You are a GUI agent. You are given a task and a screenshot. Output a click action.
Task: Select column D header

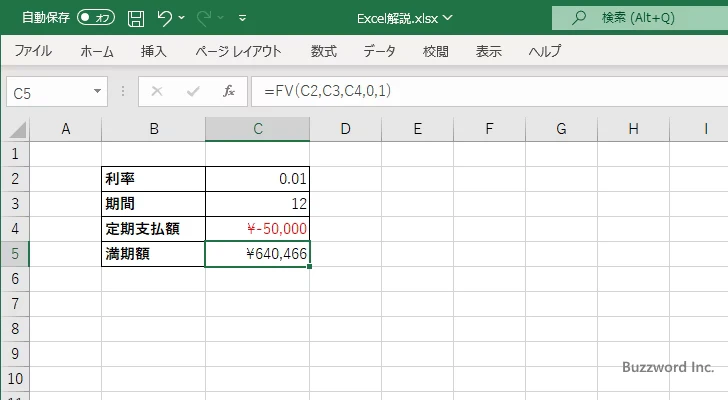(x=345, y=129)
